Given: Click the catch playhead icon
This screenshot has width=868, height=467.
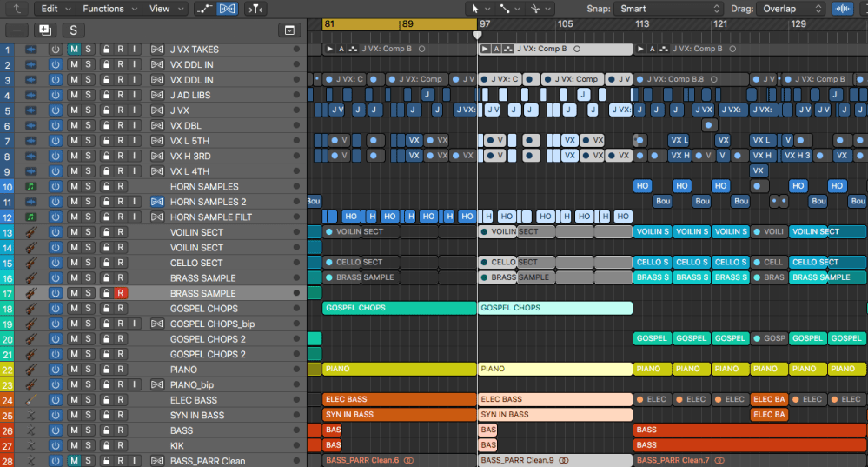Looking at the screenshot, I should [x=255, y=9].
